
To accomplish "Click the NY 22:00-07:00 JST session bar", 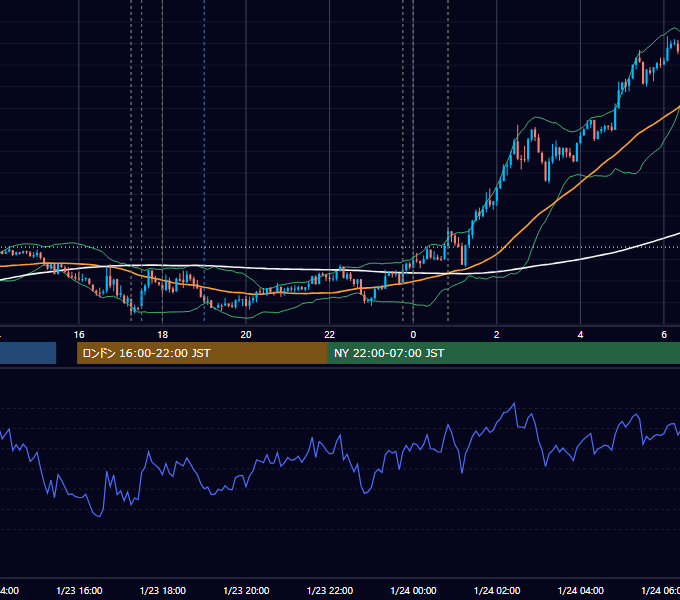I will pyautogui.click(x=503, y=353).
